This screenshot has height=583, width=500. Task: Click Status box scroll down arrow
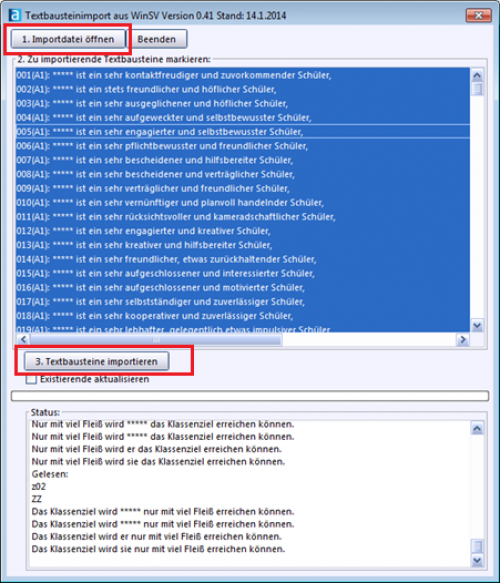477,560
